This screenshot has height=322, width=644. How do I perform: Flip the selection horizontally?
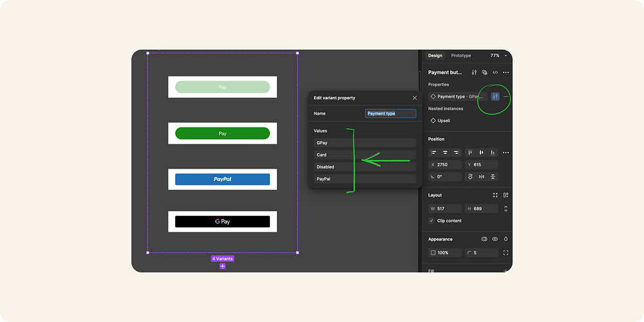[x=481, y=176]
